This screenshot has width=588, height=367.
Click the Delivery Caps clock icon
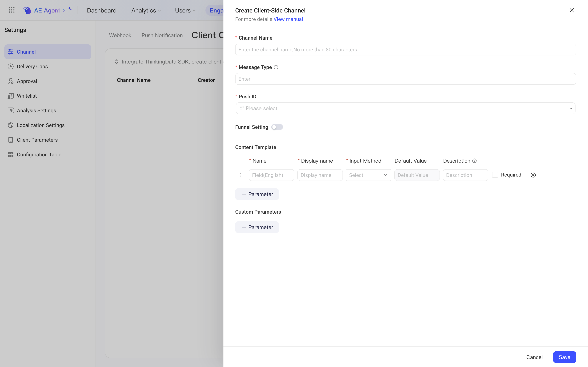[x=10, y=66]
